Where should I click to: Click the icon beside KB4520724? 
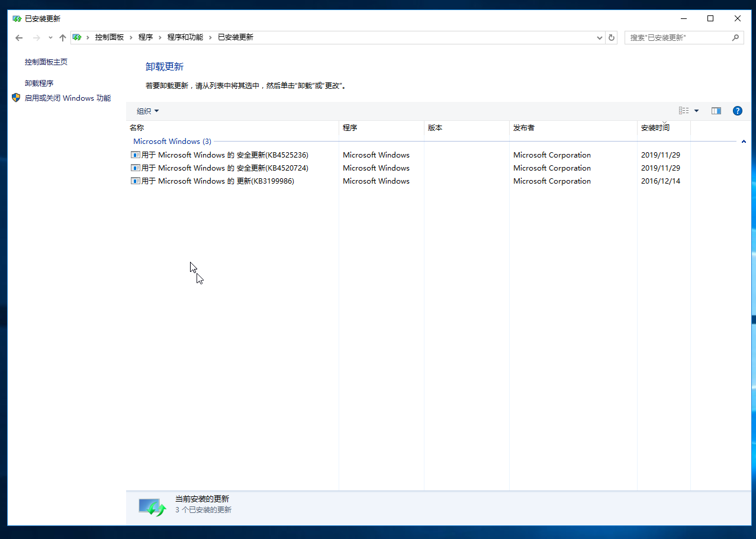136,168
